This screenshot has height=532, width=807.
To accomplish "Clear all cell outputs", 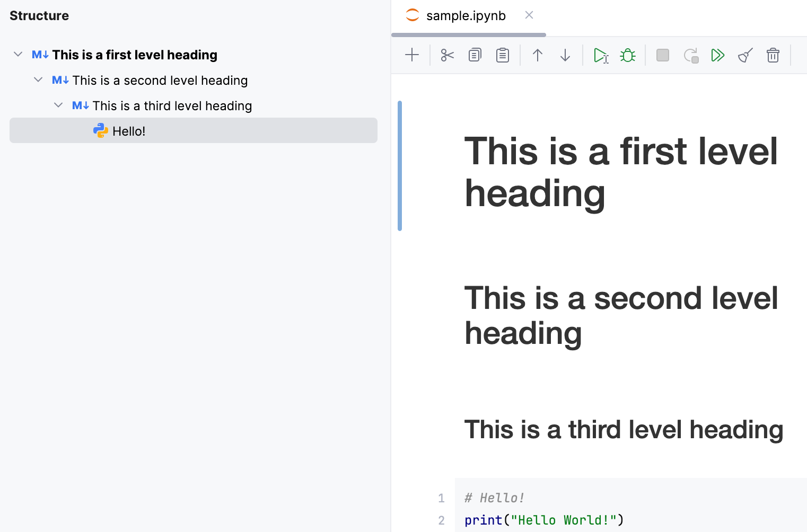I will point(745,55).
